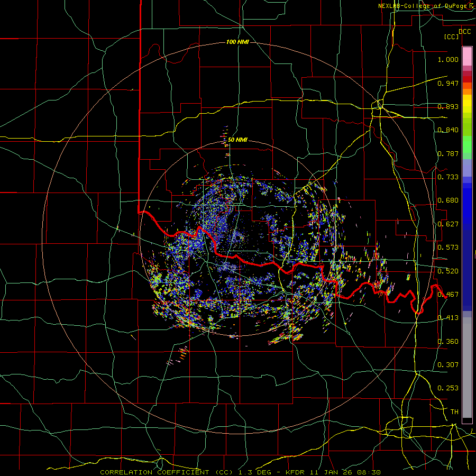The image size is (476, 476).
Task: Click the 0.253 scale value
Action: coord(448,388)
